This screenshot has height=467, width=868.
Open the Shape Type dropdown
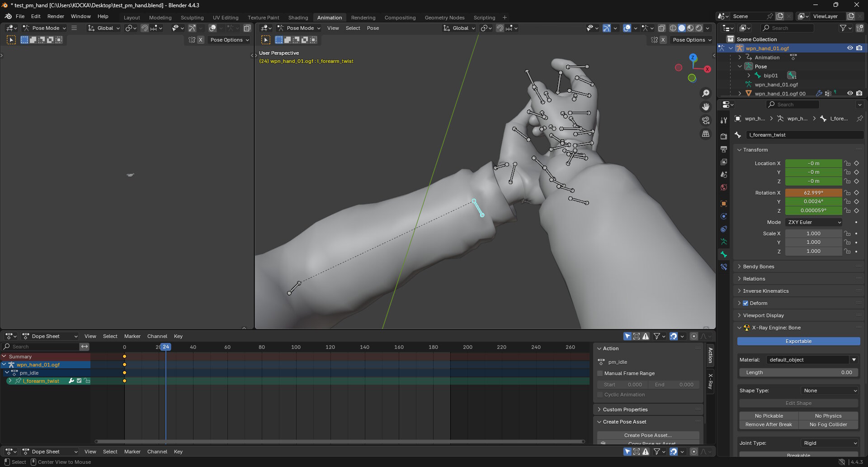click(830, 391)
